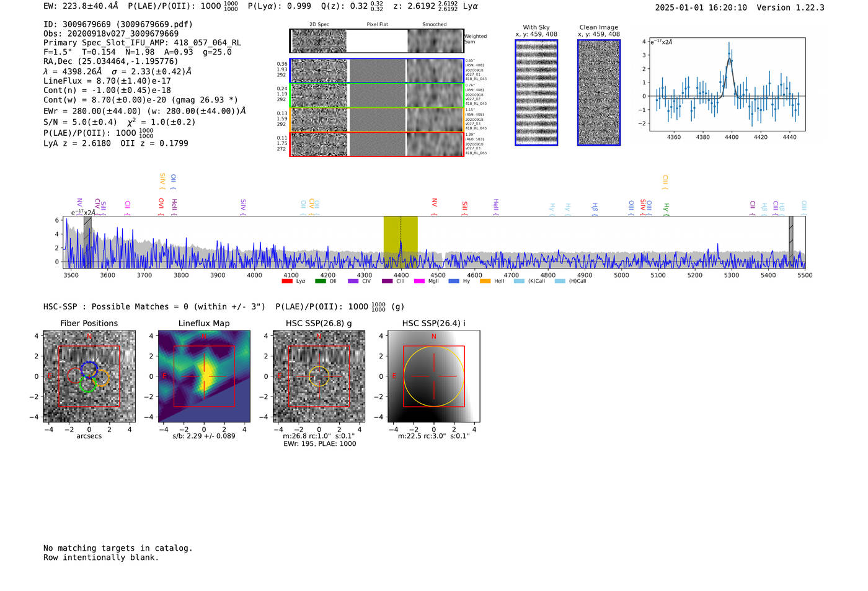868x591 pixels.
Task: Click the LineFlux = 8.70(±1.40)e-17 value
Action: [107, 81]
